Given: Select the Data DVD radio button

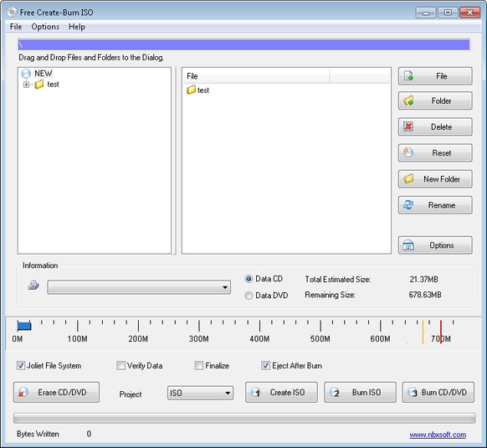Looking at the screenshot, I should [x=249, y=296].
